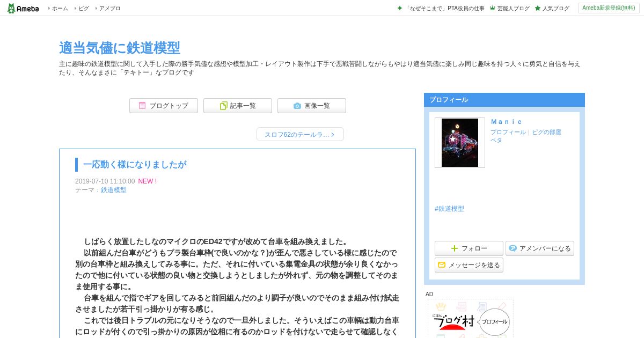Image resolution: width=644 pixels, height=338 pixels.
Task: Open ピグの部屋 link
Action: 546,132
